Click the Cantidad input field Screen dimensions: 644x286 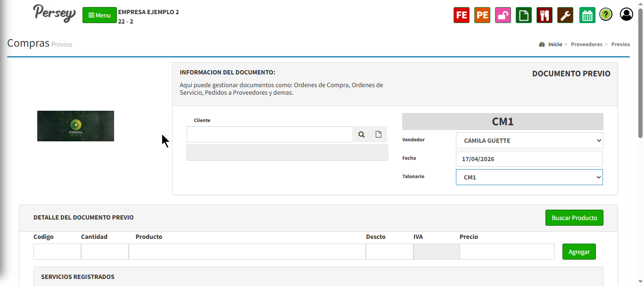(x=105, y=252)
